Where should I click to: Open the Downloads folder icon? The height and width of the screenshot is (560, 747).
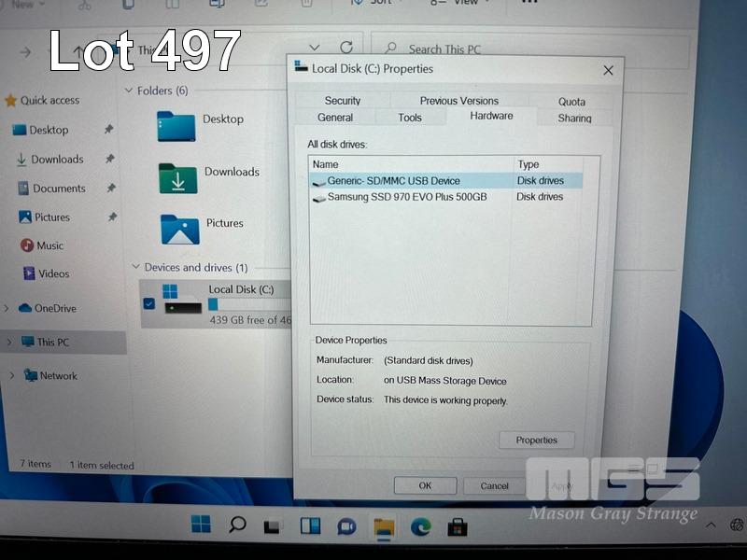(177, 178)
